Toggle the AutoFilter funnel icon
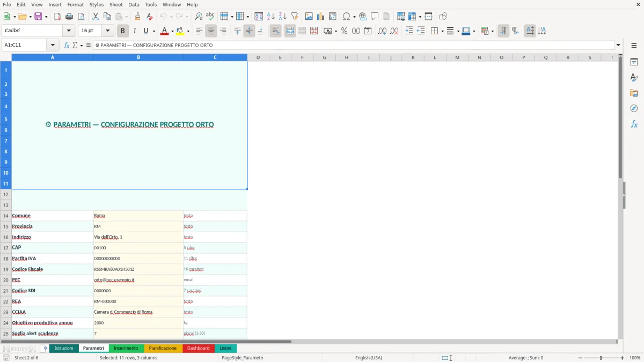 pos(294,17)
